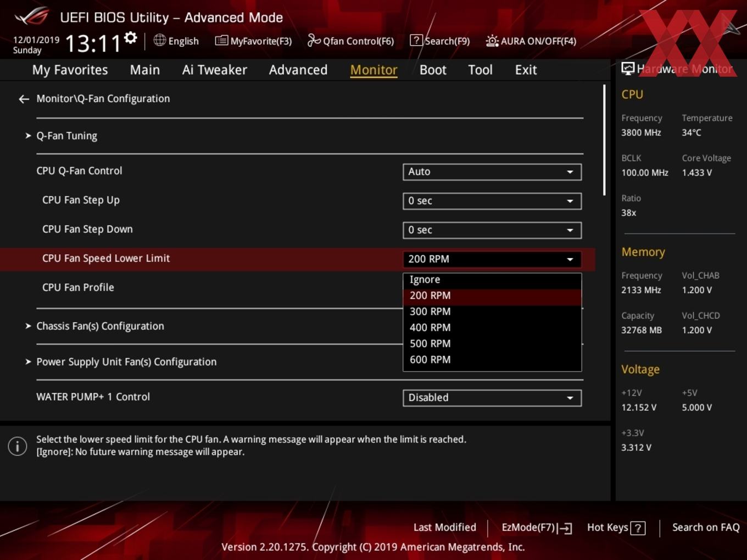The height and width of the screenshot is (560, 747).
Task: Collapse the CPU Fan Speed Lower Limit dropdown
Action: (x=492, y=259)
